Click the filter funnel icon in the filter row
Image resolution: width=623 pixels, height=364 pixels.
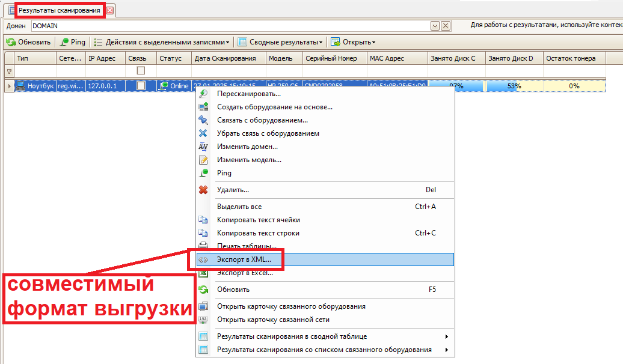click(x=9, y=71)
